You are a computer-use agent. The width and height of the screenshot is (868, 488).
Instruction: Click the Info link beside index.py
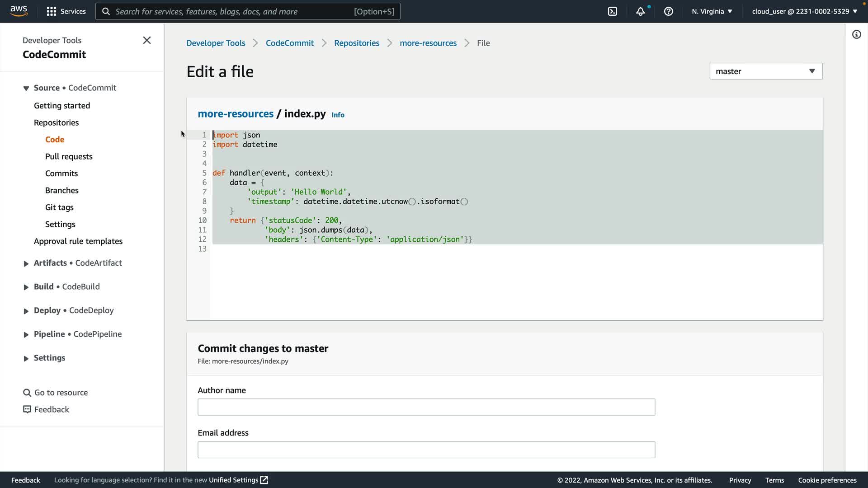[x=338, y=115]
